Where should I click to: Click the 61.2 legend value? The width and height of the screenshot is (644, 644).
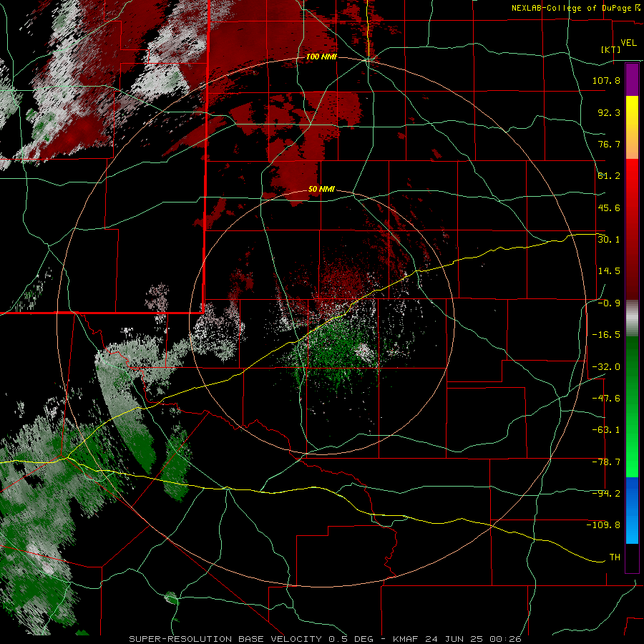[609, 176]
